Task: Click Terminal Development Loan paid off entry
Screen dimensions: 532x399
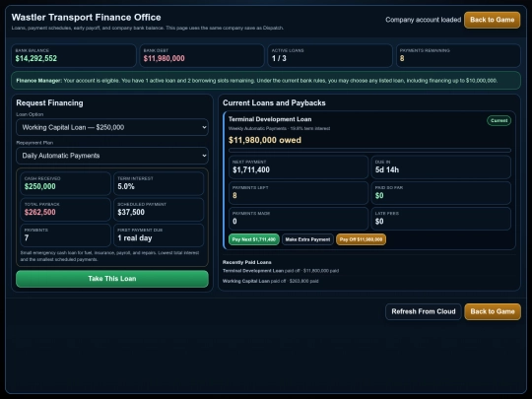Action: click(x=280, y=271)
